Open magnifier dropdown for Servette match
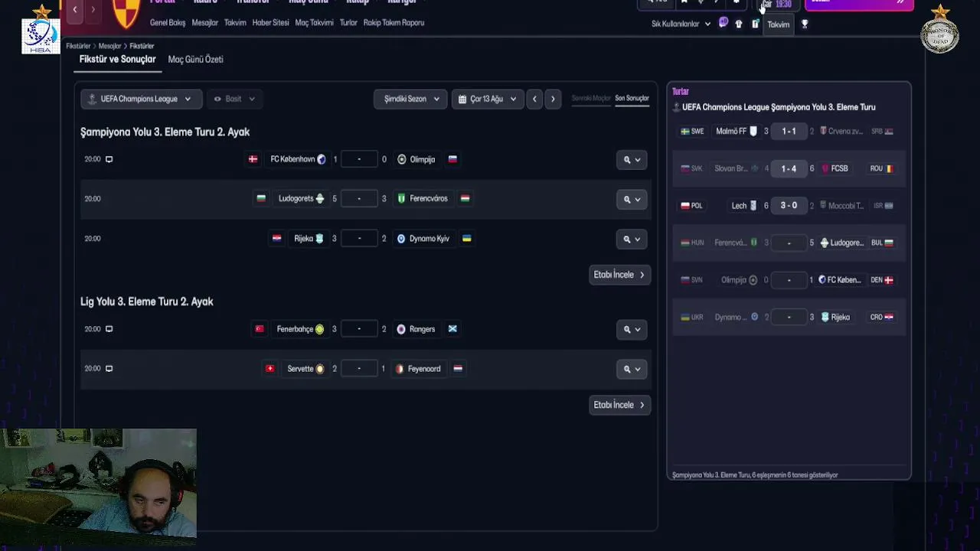Viewport: 980px width, 551px height. (x=632, y=369)
